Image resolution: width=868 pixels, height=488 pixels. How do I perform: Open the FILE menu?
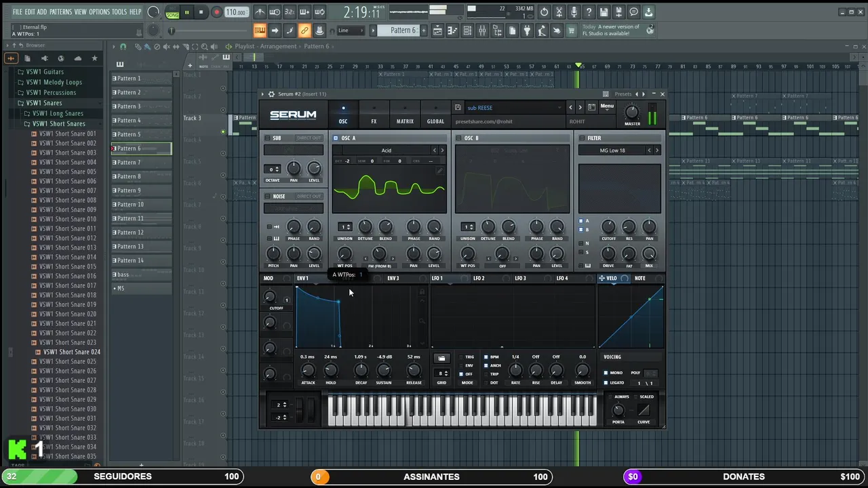17,12
